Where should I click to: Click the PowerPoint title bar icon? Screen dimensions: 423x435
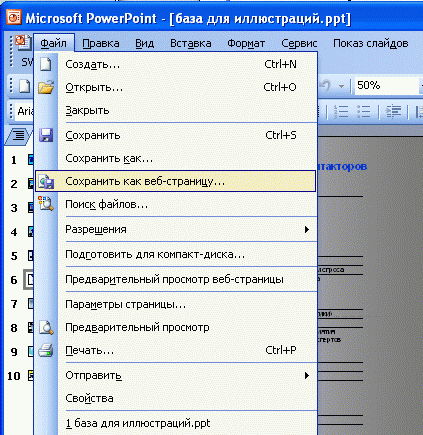pyautogui.click(x=14, y=17)
